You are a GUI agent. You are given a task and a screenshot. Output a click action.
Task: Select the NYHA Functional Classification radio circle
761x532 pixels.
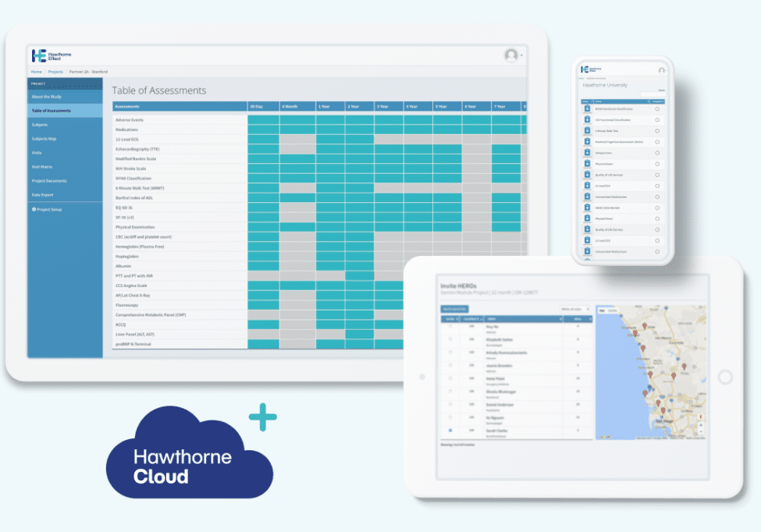657,109
